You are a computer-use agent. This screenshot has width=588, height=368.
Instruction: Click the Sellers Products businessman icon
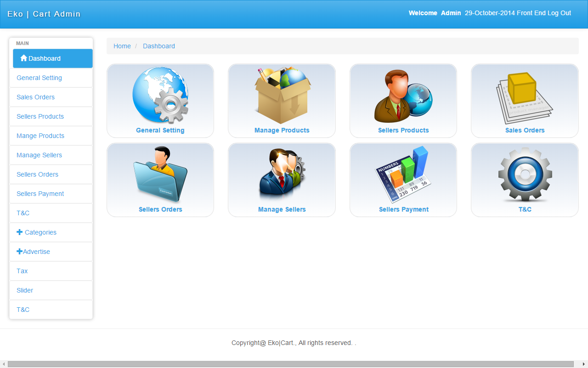tap(403, 95)
